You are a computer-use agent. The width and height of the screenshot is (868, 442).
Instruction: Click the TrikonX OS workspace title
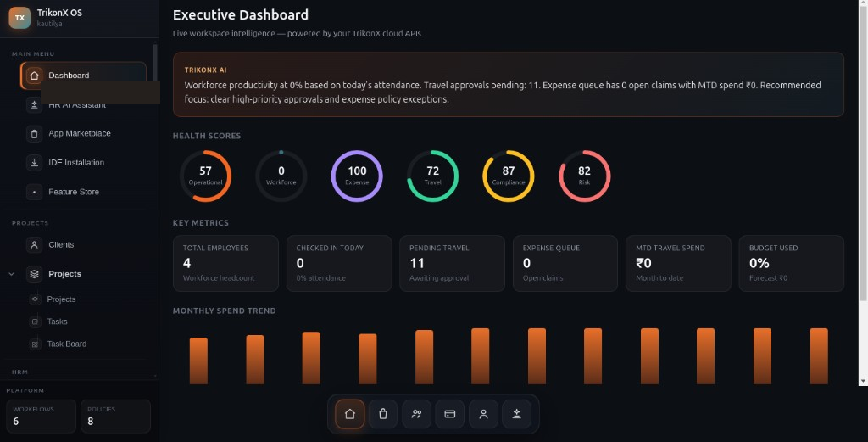pyautogui.click(x=60, y=13)
